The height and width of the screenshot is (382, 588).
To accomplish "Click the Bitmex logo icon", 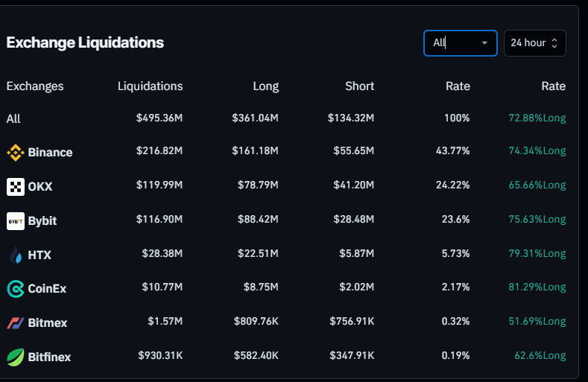I will click(16, 322).
